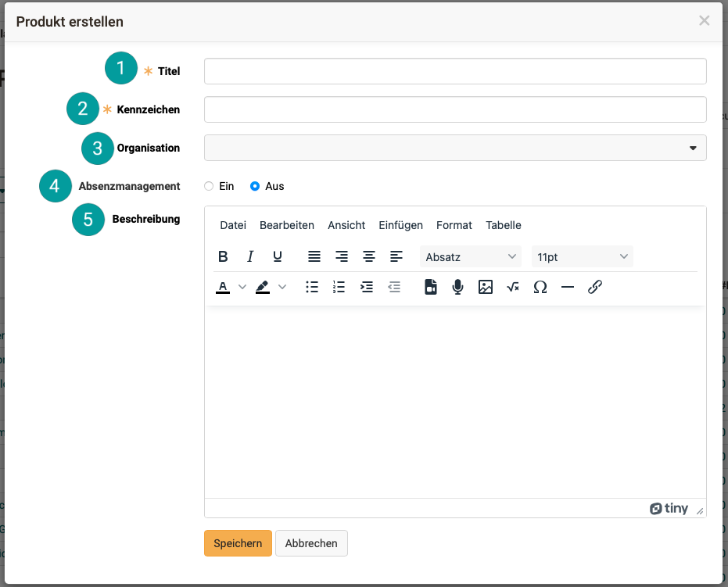
Task: Click the 'Speichern' button
Action: pyautogui.click(x=238, y=543)
